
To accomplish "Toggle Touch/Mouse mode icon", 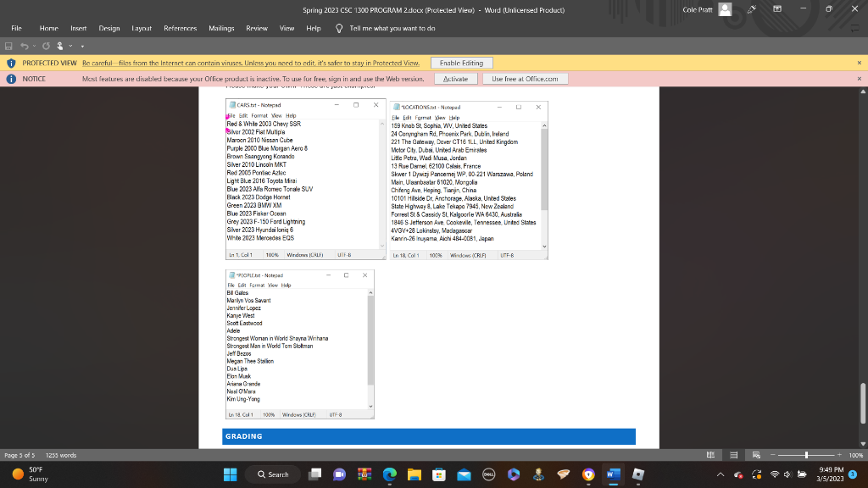I will pos(60,46).
